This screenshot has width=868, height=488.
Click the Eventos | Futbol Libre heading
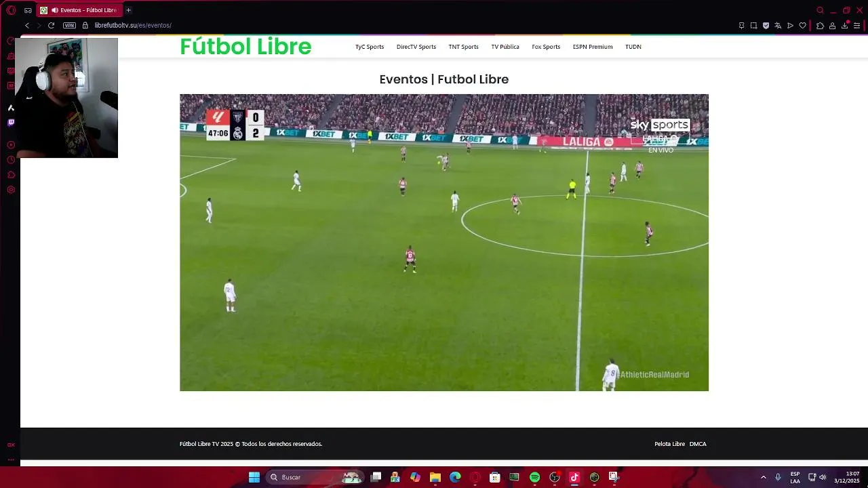[x=444, y=79]
